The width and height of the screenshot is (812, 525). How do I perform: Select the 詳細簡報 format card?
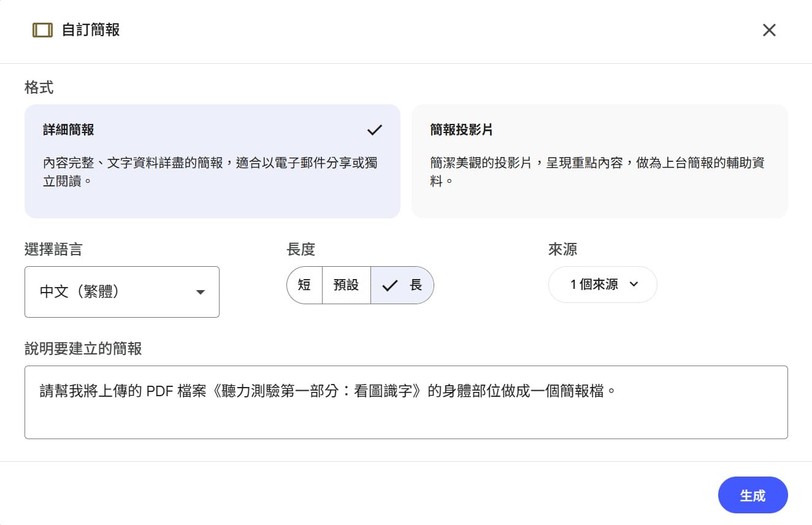coord(212,161)
